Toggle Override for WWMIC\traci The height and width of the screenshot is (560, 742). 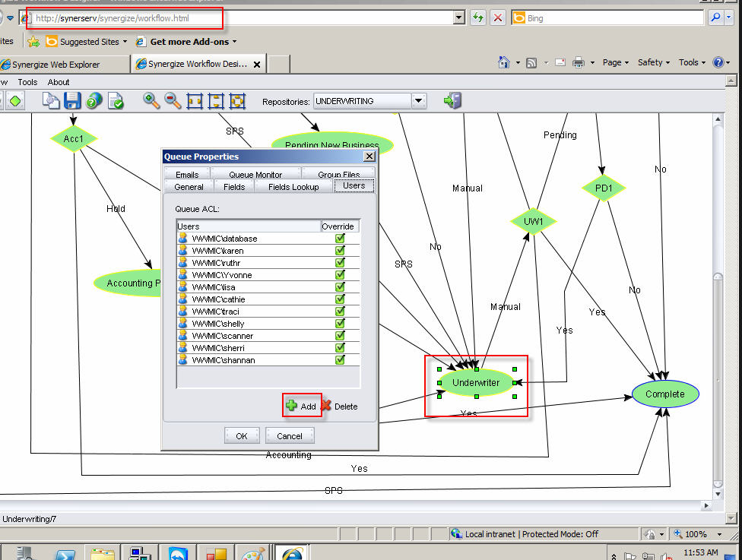(340, 312)
